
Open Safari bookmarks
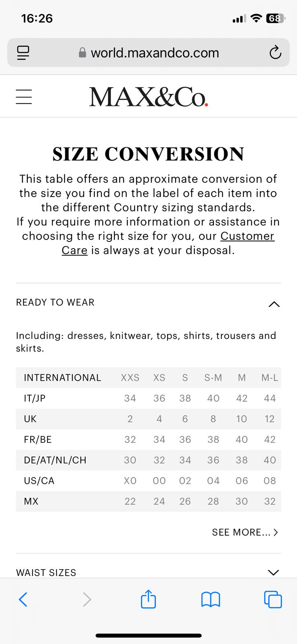point(211,599)
